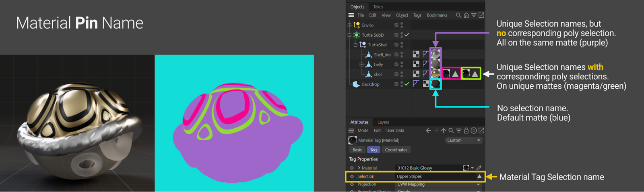Click the Selection field with Upper Stripes

point(435,176)
